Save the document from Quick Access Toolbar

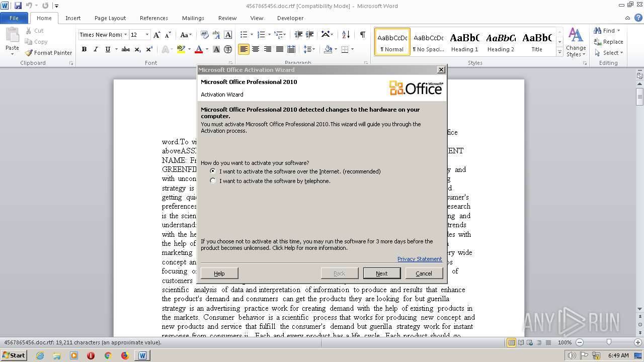[x=18, y=6]
